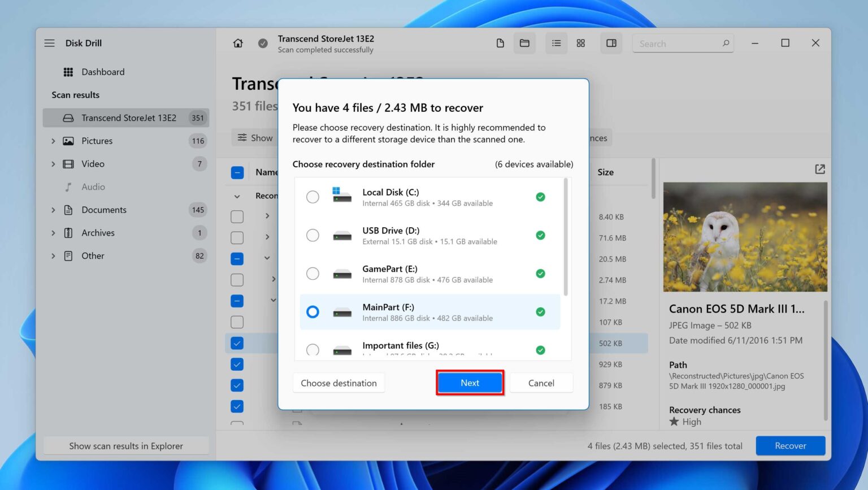Open the owl preview in external window
This screenshot has width=868, height=490.
pyautogui.click(x=819, y=169)
